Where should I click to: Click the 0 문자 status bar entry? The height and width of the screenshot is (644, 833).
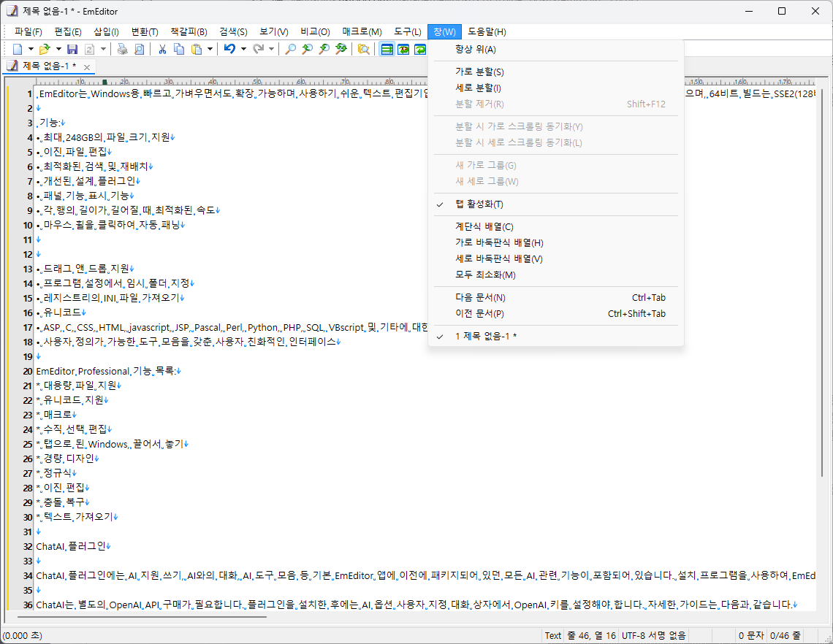(x=750, y=635)
